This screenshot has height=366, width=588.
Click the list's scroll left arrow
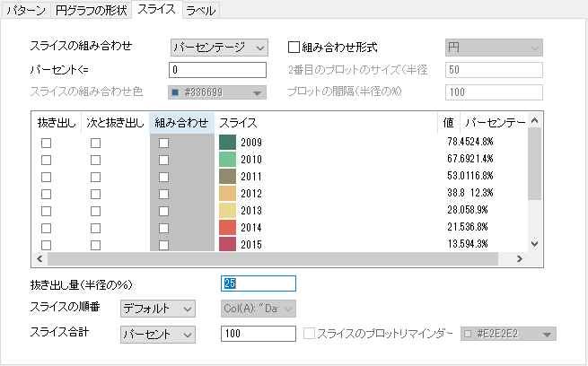(39, 259)
